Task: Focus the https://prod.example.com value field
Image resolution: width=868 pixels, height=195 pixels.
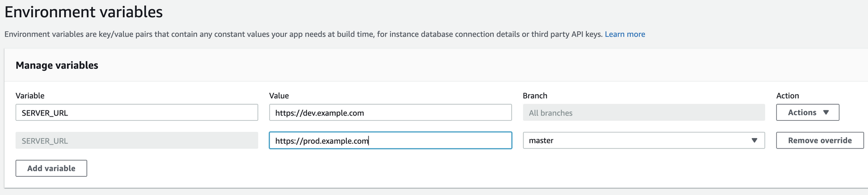Action: tap(390, 141)
